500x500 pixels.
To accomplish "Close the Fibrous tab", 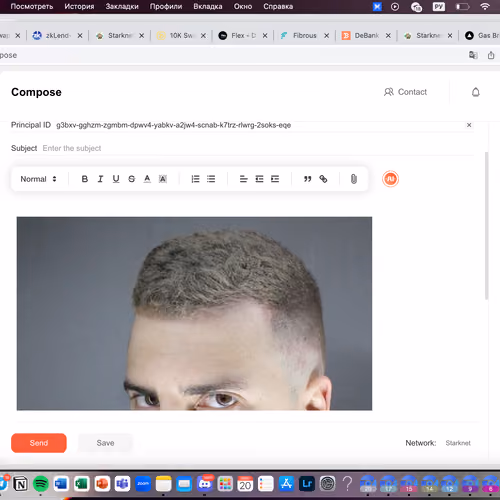I will pos(327,36).
